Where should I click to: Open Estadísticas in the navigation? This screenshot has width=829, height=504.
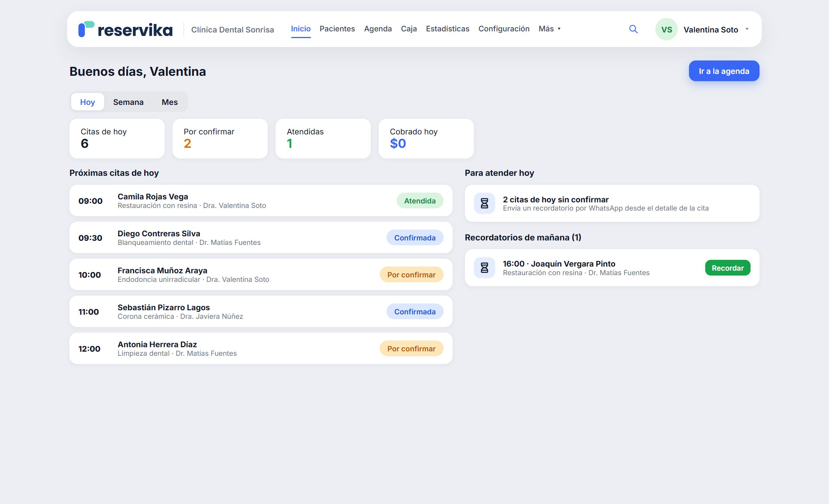pos(448,29)
